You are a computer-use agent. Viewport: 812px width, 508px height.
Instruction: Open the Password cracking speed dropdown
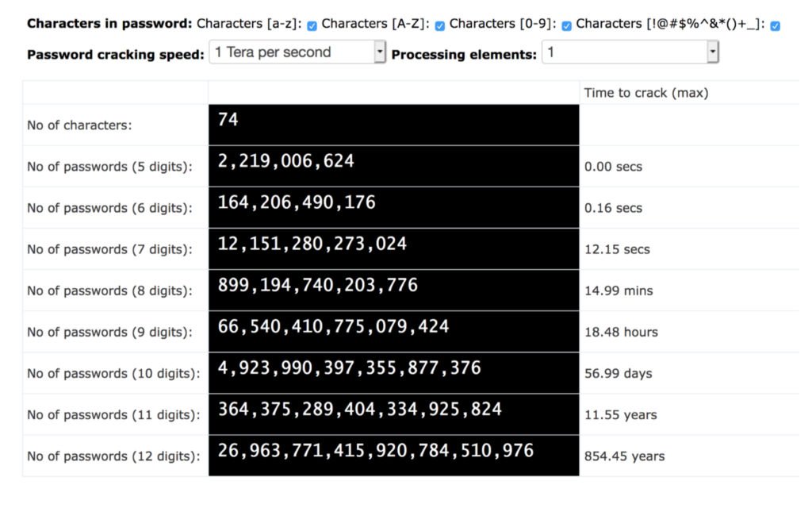point(297,53)
